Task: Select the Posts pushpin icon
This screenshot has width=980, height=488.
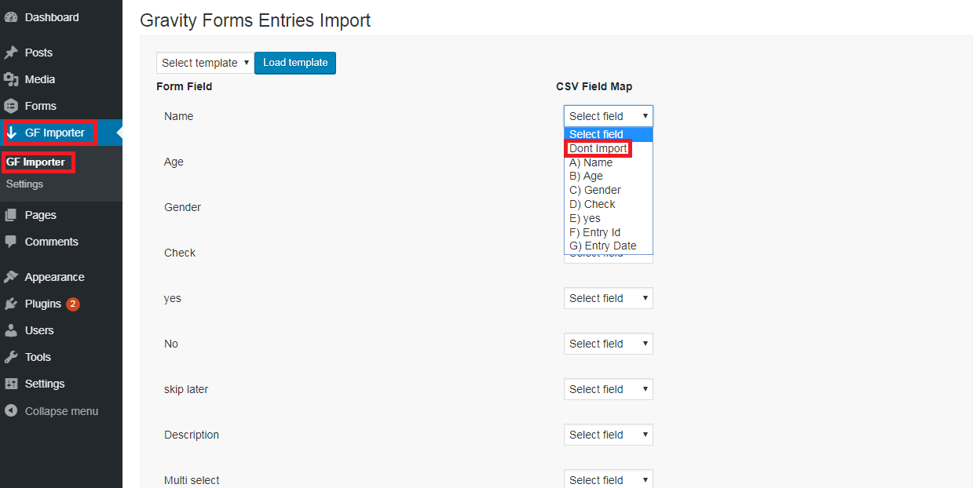Action: click(11, 52)
